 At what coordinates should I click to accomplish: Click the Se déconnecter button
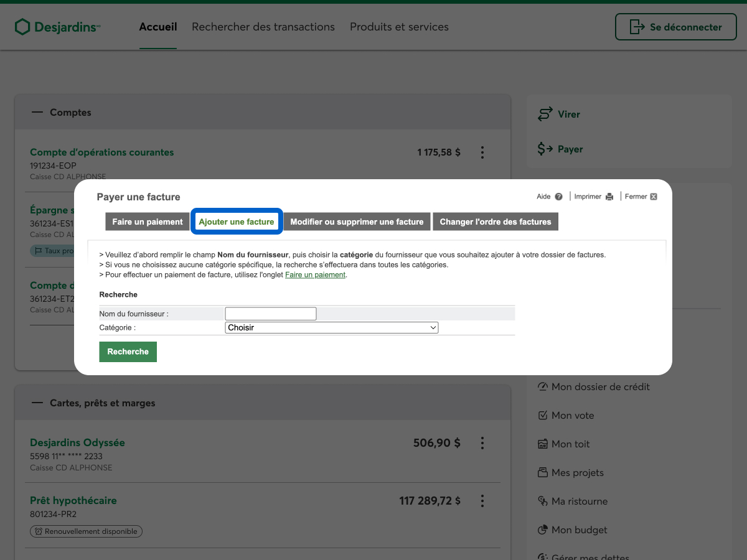click(675, 27)
